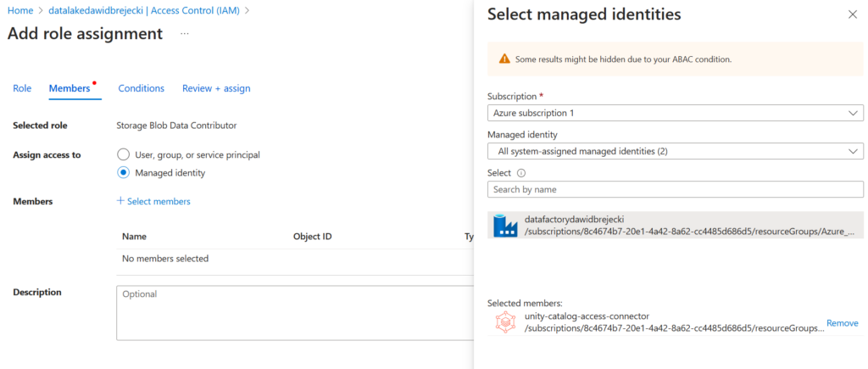The width and height of the screenshot is (868, 369).
Task: Click the Home breadcrumb link
Action: click(x=20, y=10)
